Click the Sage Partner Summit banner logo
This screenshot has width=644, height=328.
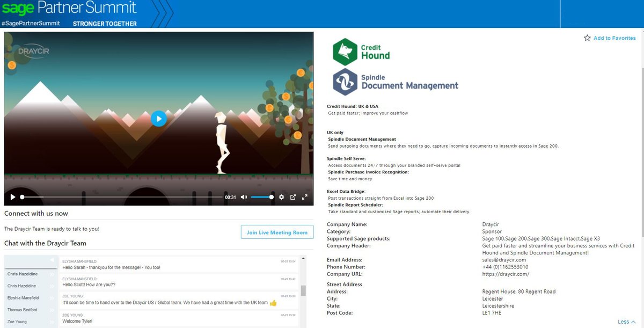click(69, 8)
